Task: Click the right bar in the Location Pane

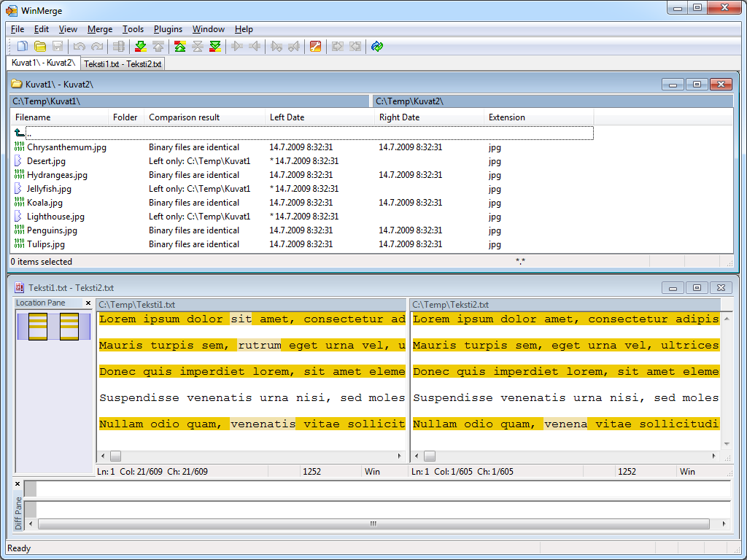Action: (69, 326)
